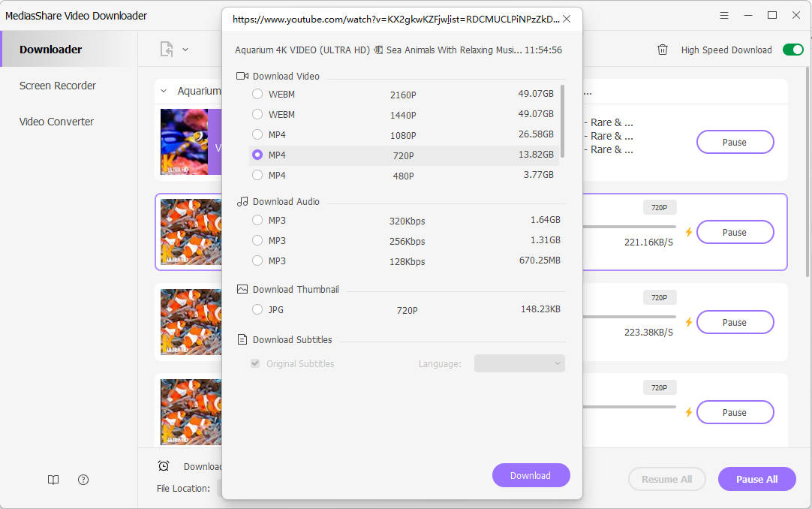
Task: Open the Video Converter tab
Action: pyautogui.click(x=57, y=122)
